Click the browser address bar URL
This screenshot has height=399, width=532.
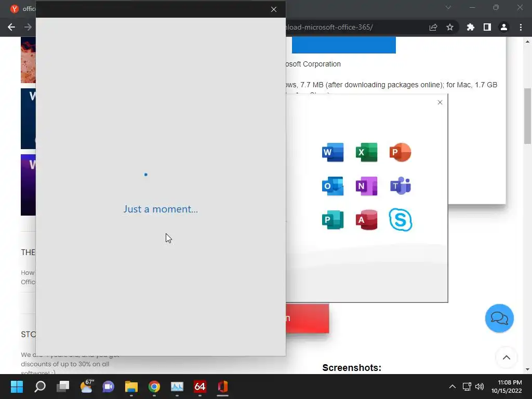tap(329, 27)
